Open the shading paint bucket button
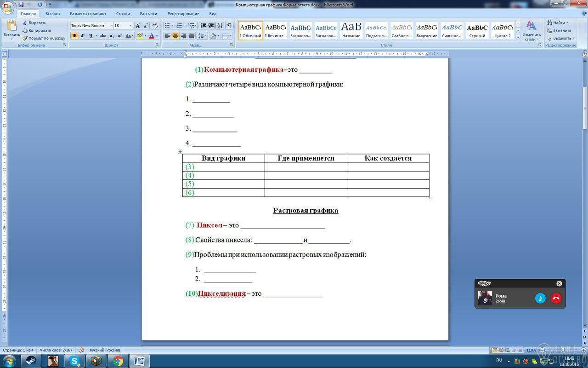 [x=213, y=35]
